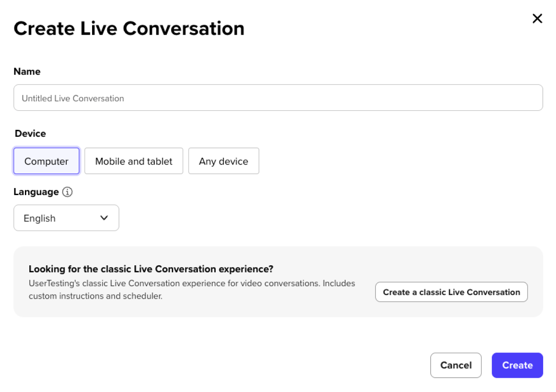Confirm creation with the purple Create button
Image resolution: width=556 pixels, height=392 pixels.
pos(517,365)
